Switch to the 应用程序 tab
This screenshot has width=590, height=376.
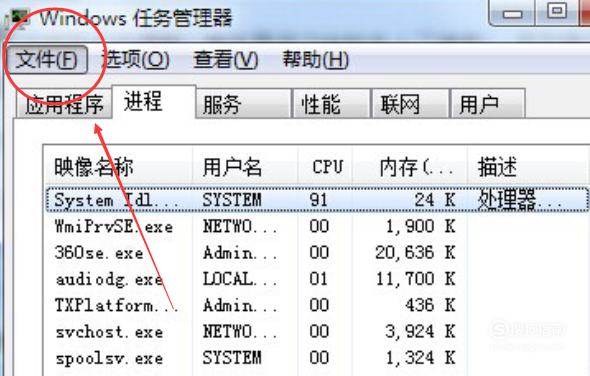[x=64, y=104]
